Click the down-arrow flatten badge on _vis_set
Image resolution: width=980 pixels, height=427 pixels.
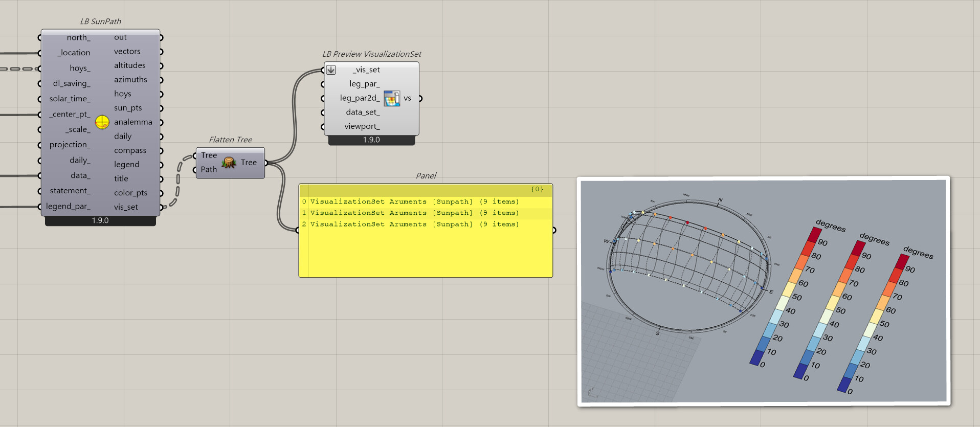point(331,70)
